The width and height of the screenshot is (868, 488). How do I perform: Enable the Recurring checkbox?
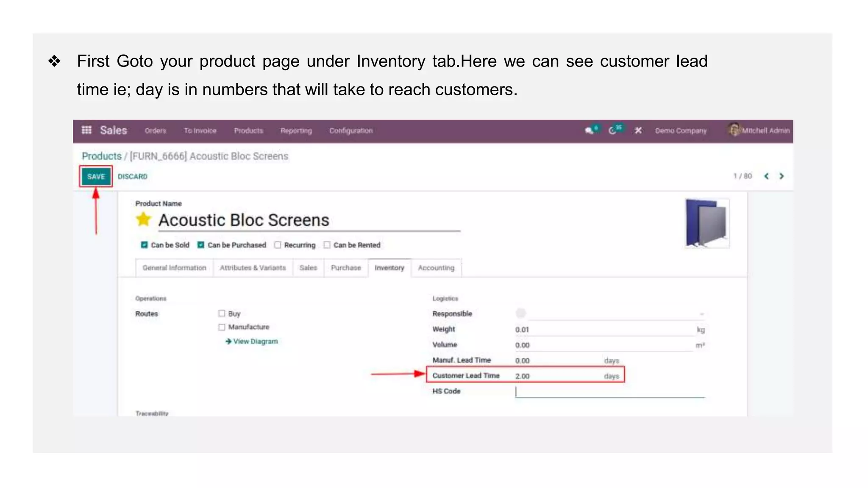coord(278,245)
